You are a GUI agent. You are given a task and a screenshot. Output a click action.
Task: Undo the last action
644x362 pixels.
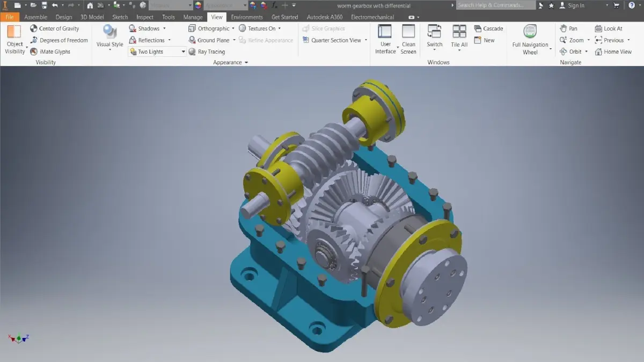(x=54, y=5)
